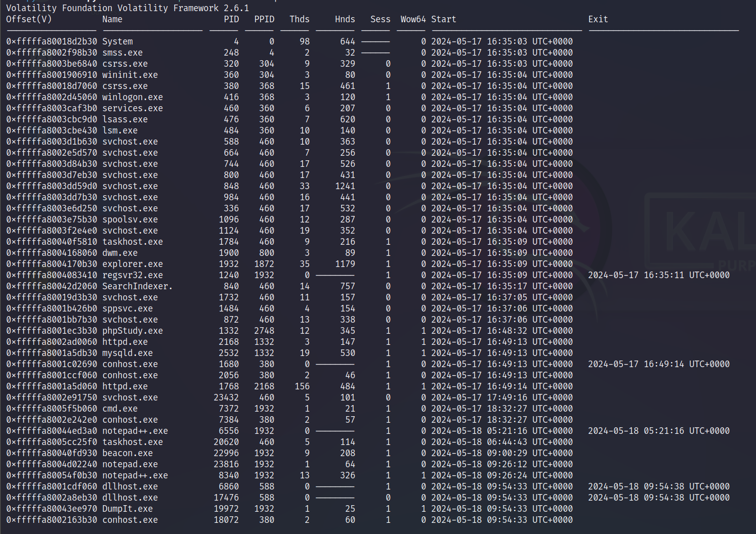Select PID 1784 of taskhost.exe

(229, 242)
